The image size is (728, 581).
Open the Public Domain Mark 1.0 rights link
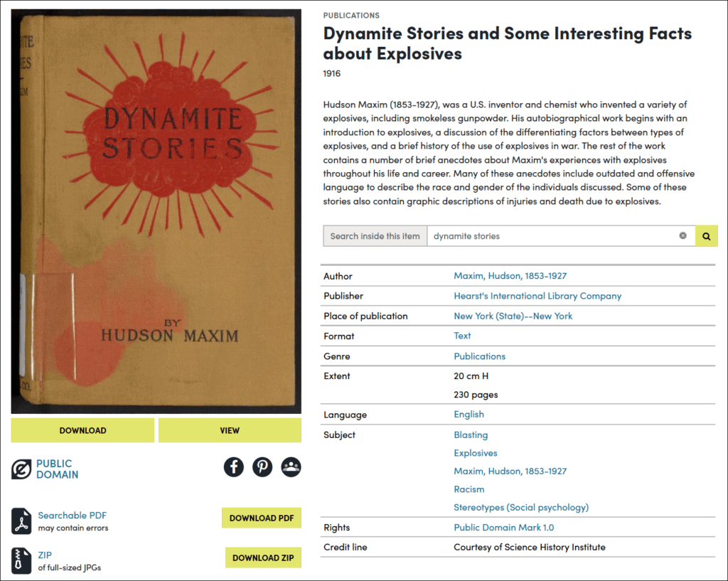(504, 528)
